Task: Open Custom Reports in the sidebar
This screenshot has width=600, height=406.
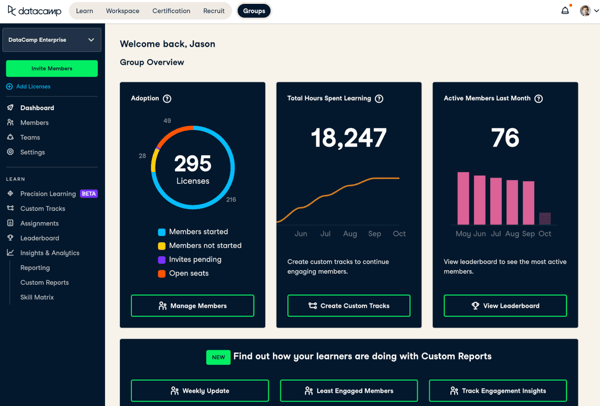Action: 44,282
